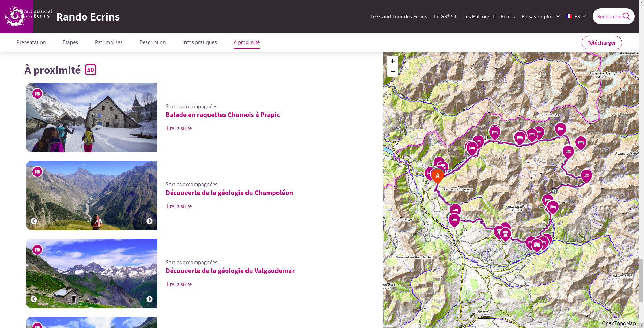Click the category badge on Prapic raquettes photo
644x328 pixels.
37,94
